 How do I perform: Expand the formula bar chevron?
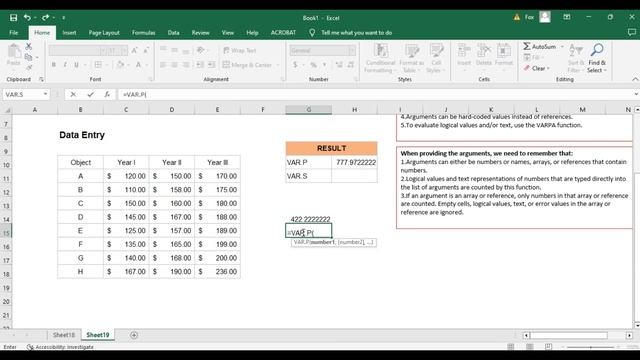pos(636,94)
